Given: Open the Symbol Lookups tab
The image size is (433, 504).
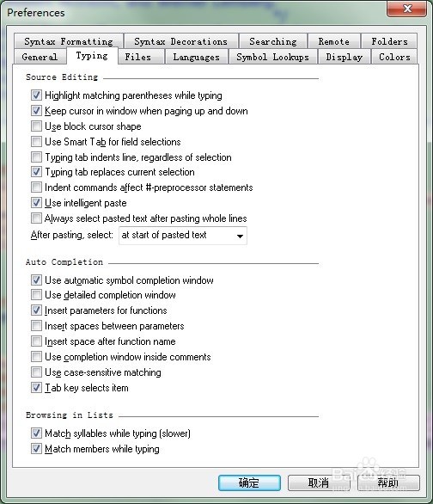Looking at the screenshot, I should (x=273, y=57).
